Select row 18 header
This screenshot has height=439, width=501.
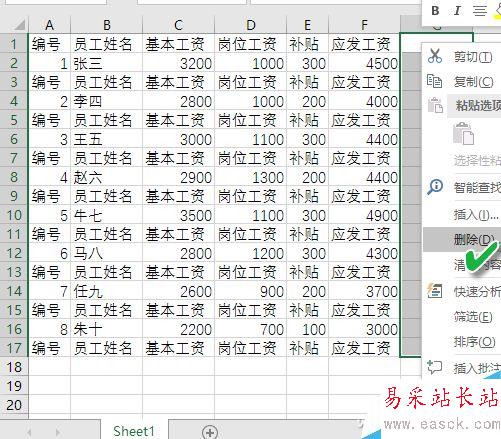point(14,367)
